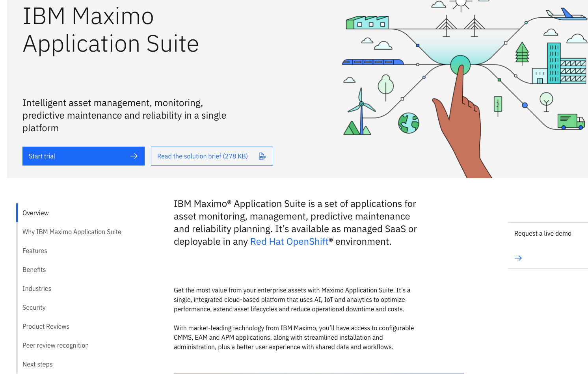
Task: Go to the Benefits section
Action: point(34,270)
